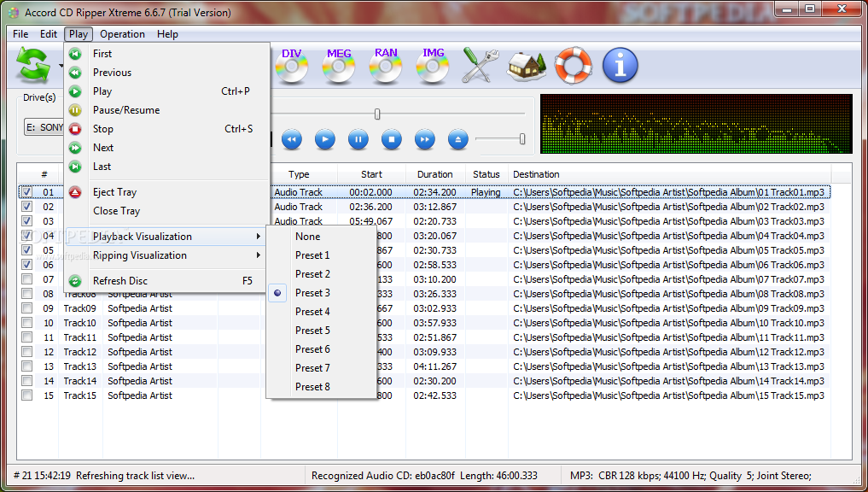Choose Next in the Play menu
The width and height of the screenshot is (868, 492).
167,148
